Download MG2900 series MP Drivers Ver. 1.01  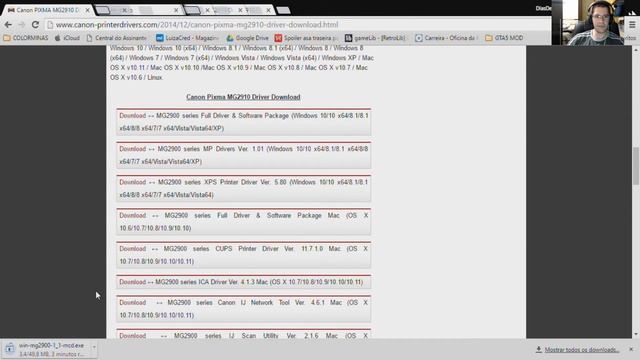[132, 149]
